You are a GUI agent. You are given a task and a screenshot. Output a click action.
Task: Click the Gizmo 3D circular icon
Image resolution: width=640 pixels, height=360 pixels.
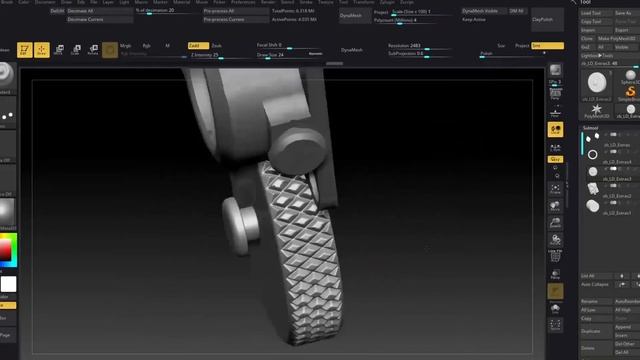[x=110, y=50]
